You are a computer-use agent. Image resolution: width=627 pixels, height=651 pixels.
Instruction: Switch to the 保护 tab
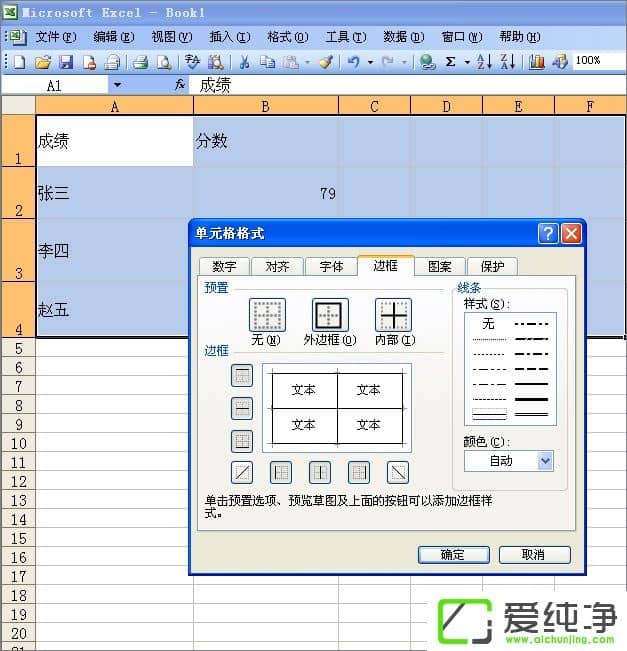(492, 267)
